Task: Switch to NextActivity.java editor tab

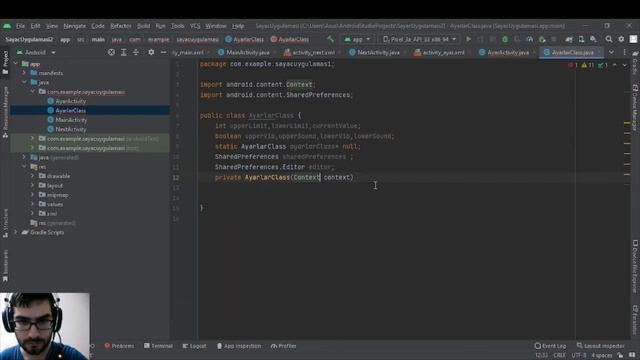Action: tap(374, 52)
